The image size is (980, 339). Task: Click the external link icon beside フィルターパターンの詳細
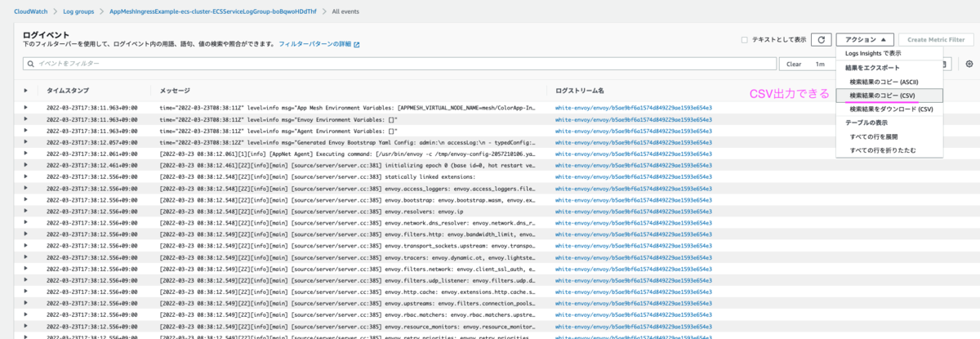pos(356,44)
